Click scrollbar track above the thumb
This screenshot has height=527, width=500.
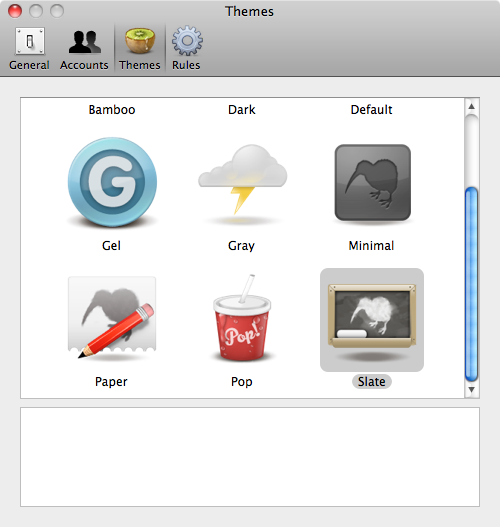tap(471, 150)
